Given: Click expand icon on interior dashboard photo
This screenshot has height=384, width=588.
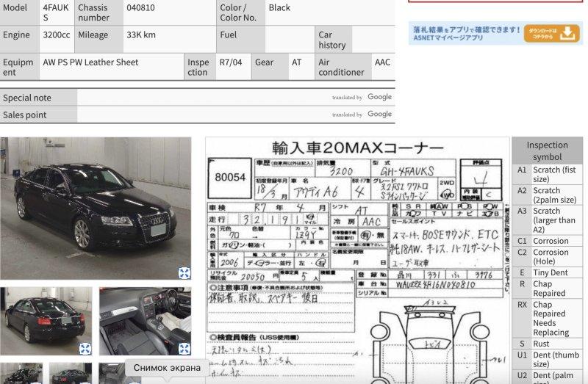Looking at the screenshot, I should click(x=184, y=349).
